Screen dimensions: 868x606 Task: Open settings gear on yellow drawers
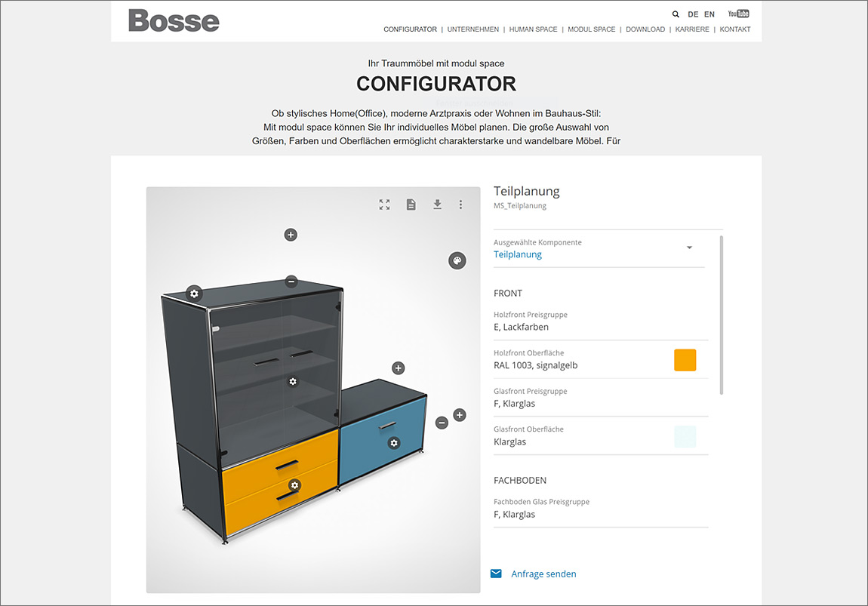point(294,485)
